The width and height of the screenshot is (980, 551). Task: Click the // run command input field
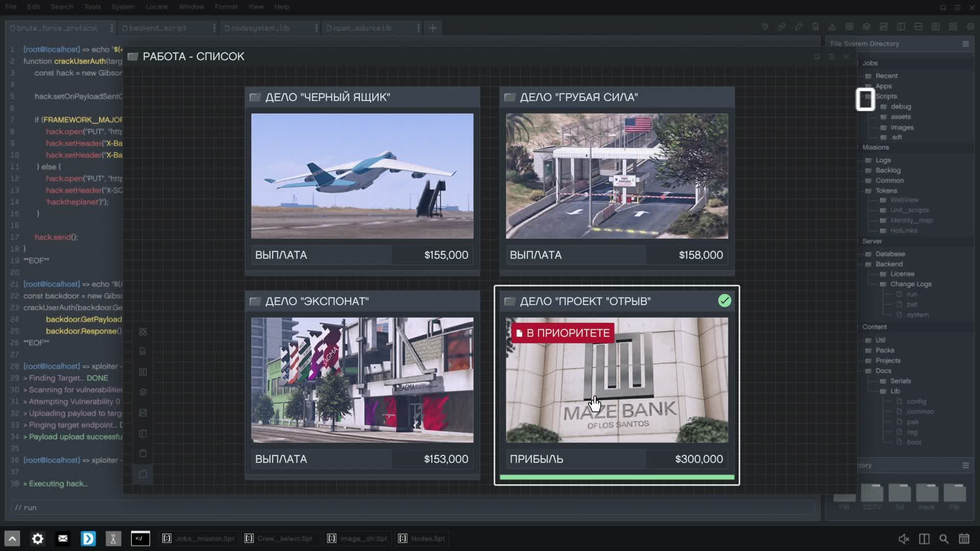click(412, 508)
